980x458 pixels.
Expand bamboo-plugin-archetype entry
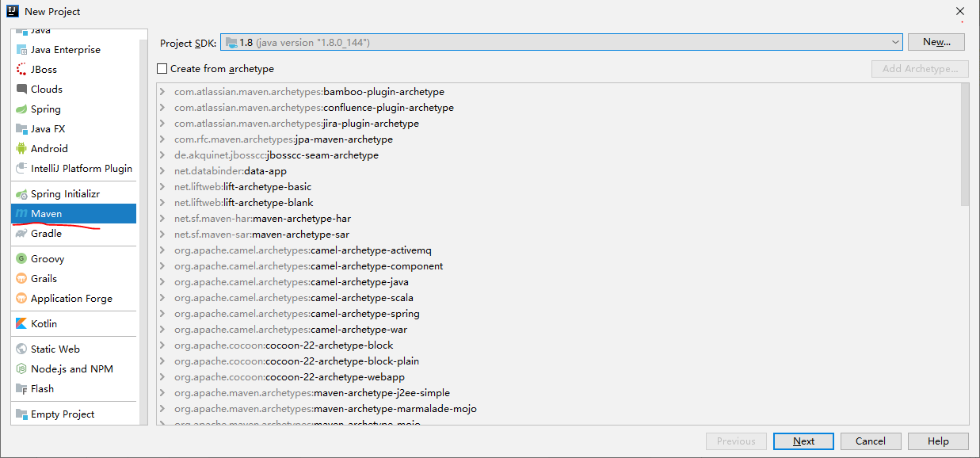[x=162, y=92]
